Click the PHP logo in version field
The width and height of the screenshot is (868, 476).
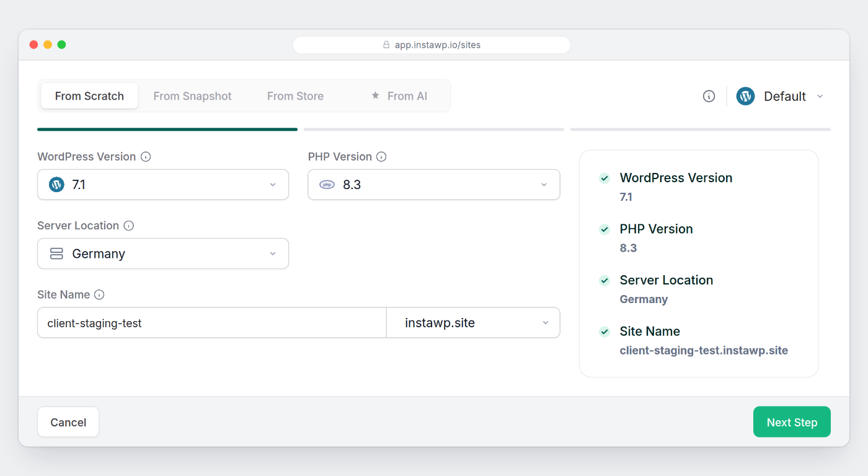click(x=327, y=185)
